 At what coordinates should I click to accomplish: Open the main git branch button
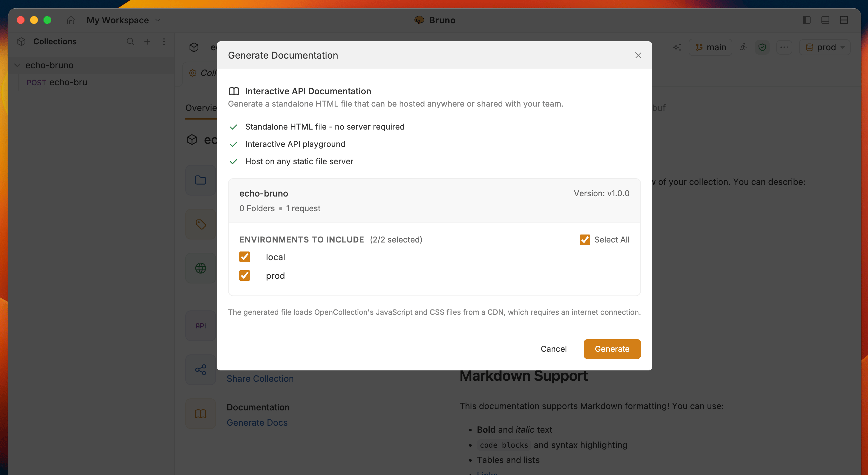(710, 47)
